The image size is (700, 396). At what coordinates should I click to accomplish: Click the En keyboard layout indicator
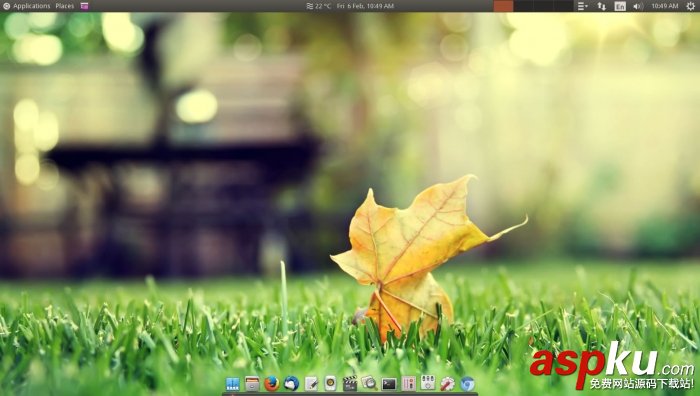click(620, 6)
